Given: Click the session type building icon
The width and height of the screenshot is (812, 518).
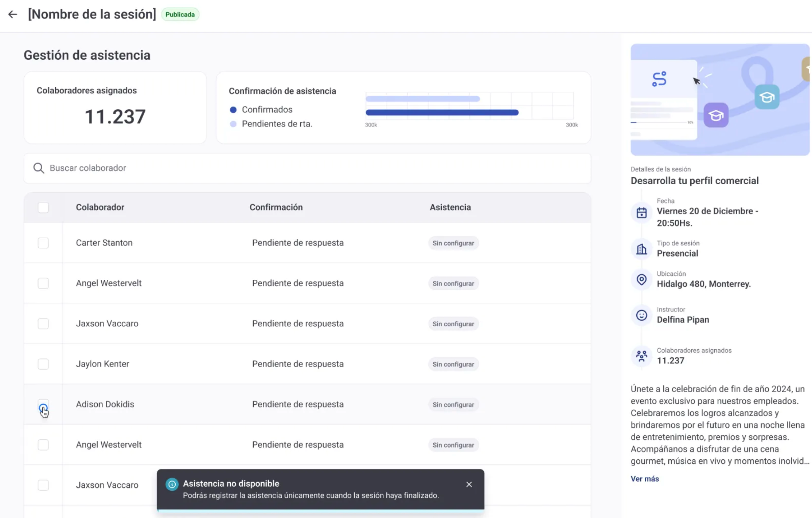Looking at the screenshot, I should coord(641,249).
